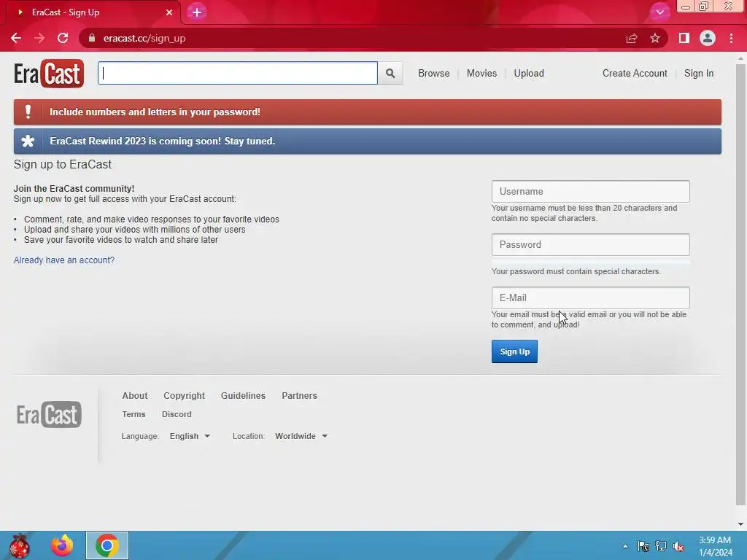This screenshot has width=747, height=560.
Task: Click Create Account in the header
Action: [x=635, y=74]
